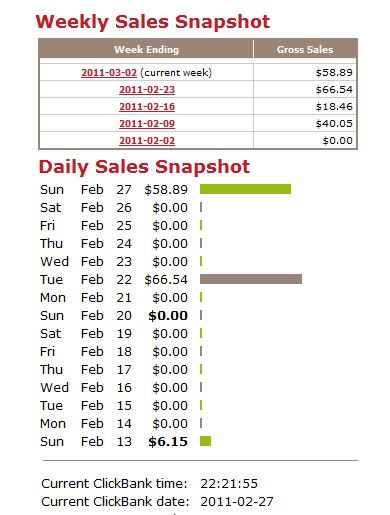
Task: Select the bold $6.15 amount for Feb 13
Action: [x=168, y=441]
